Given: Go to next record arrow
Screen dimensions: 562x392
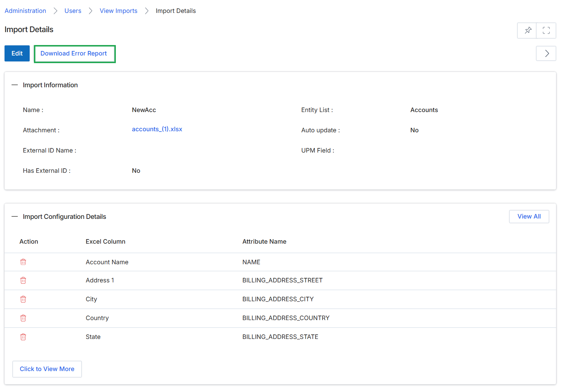Looking at the screenshot, I should pos(546,53).
